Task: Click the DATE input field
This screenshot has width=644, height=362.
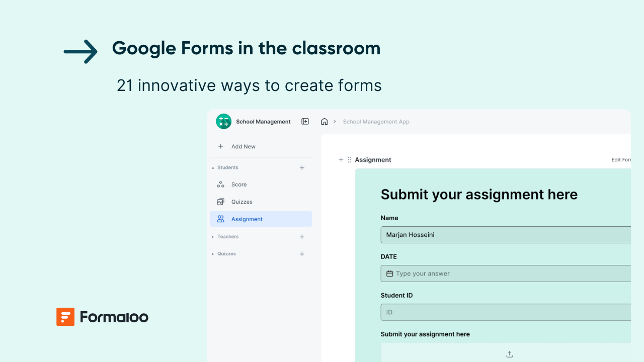Action: click(x=506, y=274)
